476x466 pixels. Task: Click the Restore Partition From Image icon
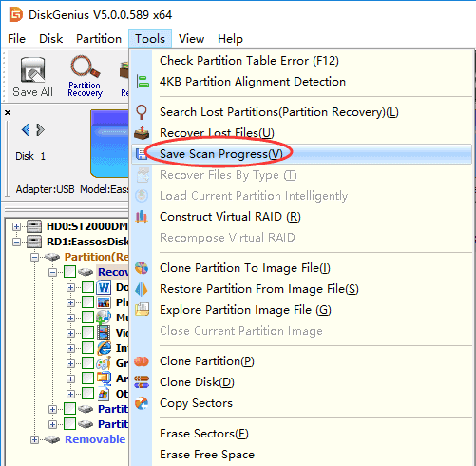click(142, 289)
